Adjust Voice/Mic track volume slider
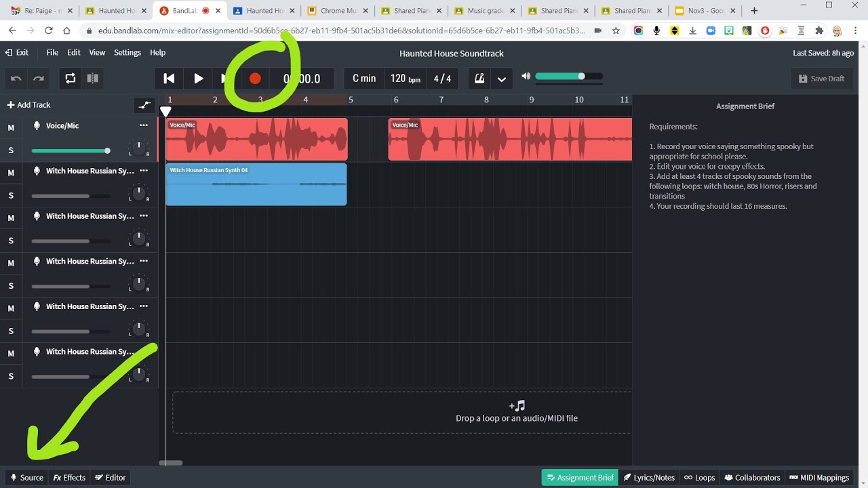The image size is (868, 488). click(x=71, y=150)
